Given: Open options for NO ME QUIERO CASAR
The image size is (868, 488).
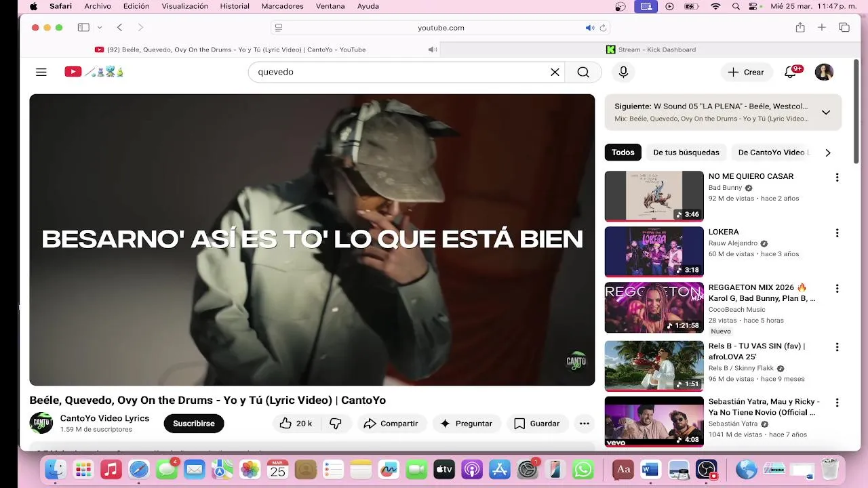Looking at the screenshot, I should (x=837, y=178).
